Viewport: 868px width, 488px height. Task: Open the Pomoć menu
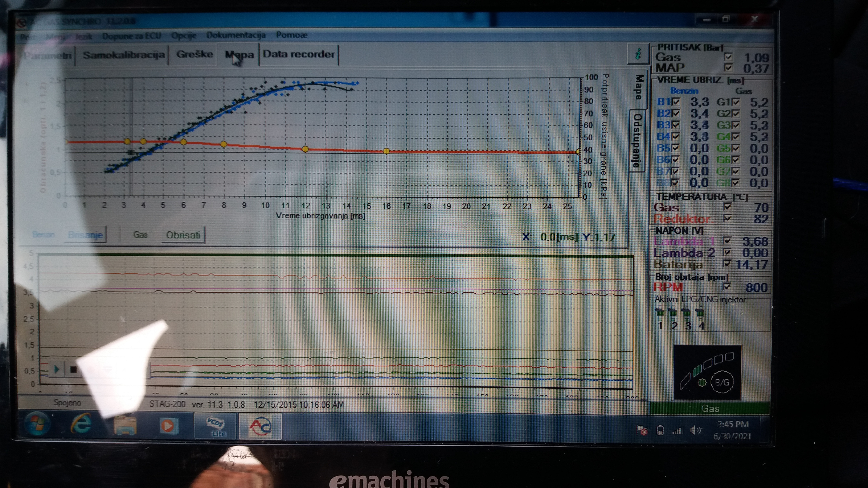[291, 35]
